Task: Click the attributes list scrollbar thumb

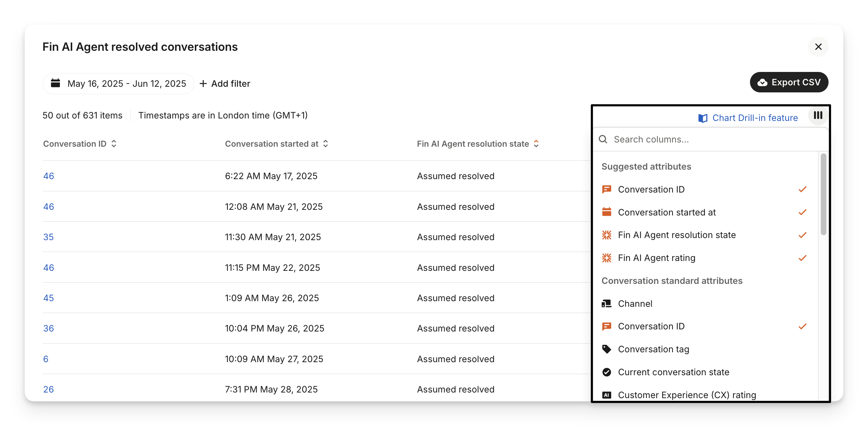Action: point(823,194)
